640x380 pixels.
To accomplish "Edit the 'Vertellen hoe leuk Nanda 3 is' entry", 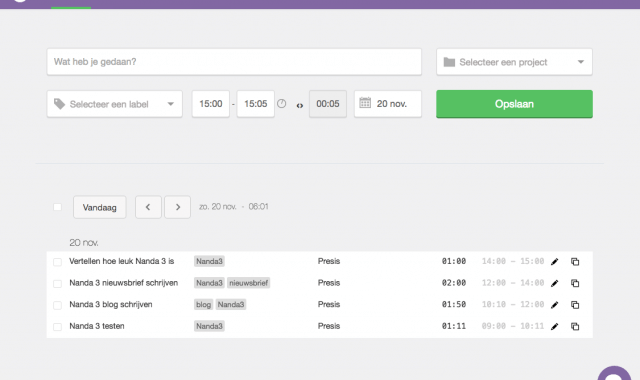I will point(554,262).
